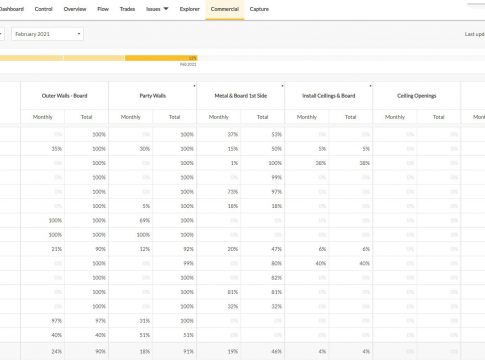Click the corner marker on Install Ceilings header
Image resolution: width=485 pixels, height=360 pixels.
(x=370, y=86)
